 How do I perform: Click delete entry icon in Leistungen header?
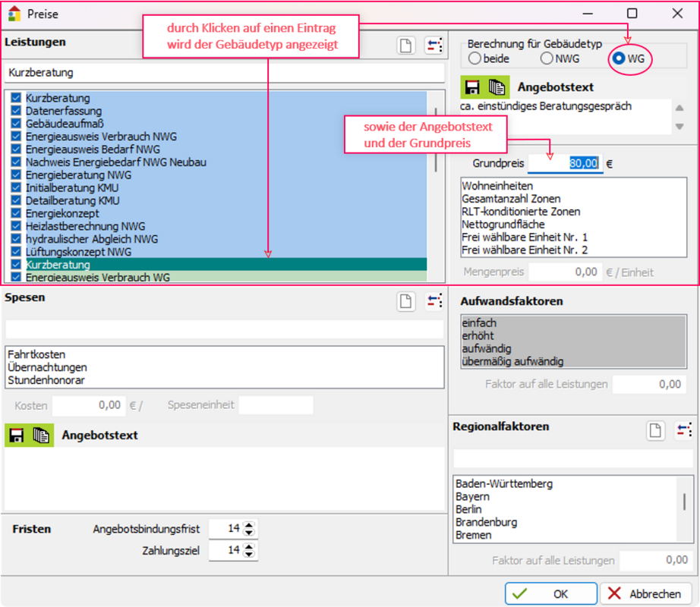tap(434, 46)
